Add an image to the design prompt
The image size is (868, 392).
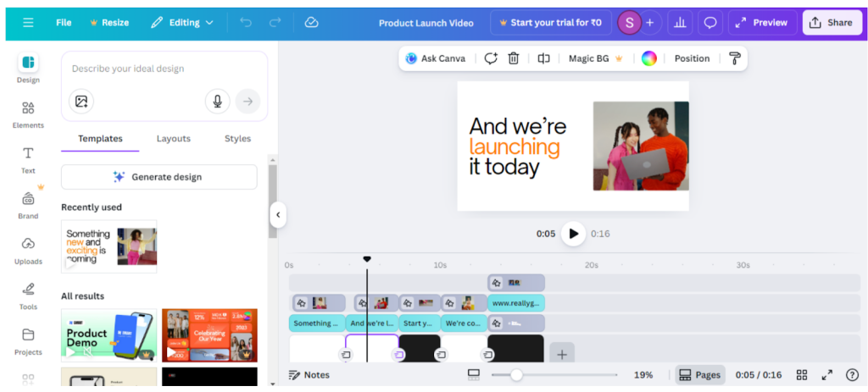point(81,102)
